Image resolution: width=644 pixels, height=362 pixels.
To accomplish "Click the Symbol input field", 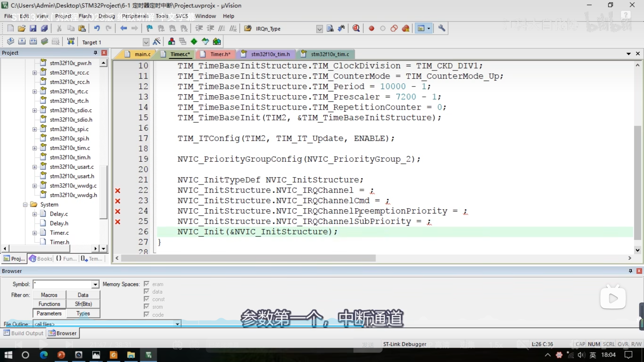I will [x=63, y=284].
